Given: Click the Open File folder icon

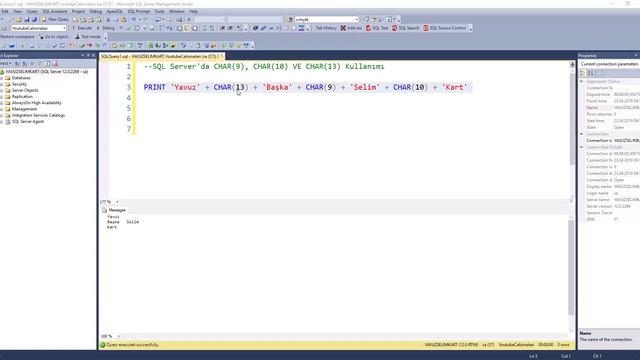Looking at the screenshot, I should click(x=19, y=19).
